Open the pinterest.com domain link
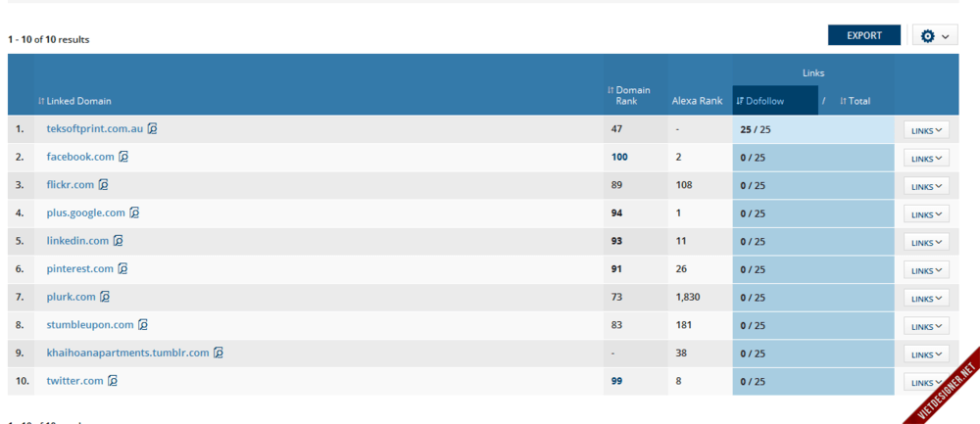The image size is (980, 424). click(80, 268)
